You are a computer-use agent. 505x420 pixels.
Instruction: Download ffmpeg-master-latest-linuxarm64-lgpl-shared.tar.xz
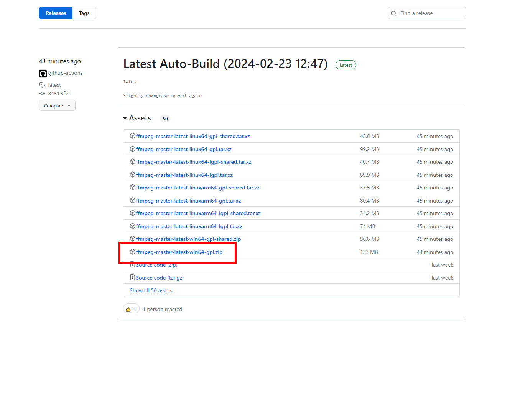(x=198, y=213)
